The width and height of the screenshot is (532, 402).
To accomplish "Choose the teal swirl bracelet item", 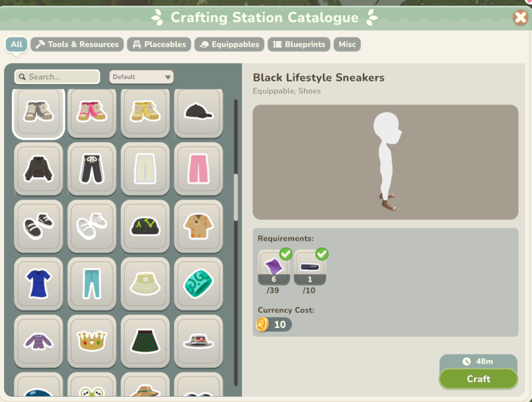I will point(198,284).
